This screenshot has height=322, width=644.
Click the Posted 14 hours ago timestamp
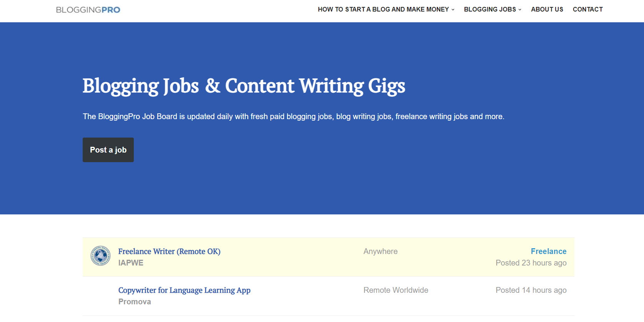pos(531,290)
